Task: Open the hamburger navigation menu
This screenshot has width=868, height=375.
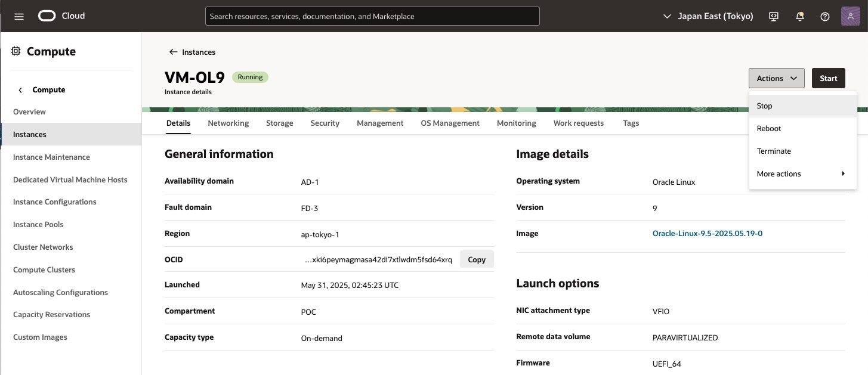Action: point(19,16)
